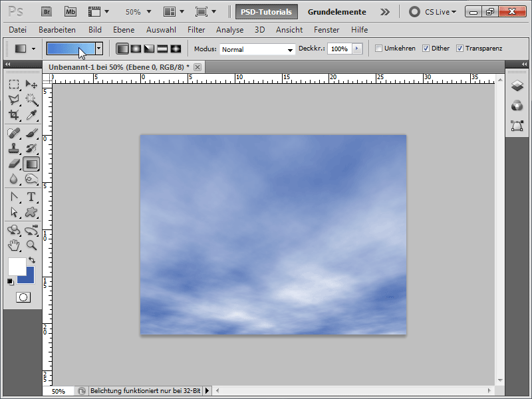
Task: Toggle the Dither checkbox
Action: pos(426,48)
